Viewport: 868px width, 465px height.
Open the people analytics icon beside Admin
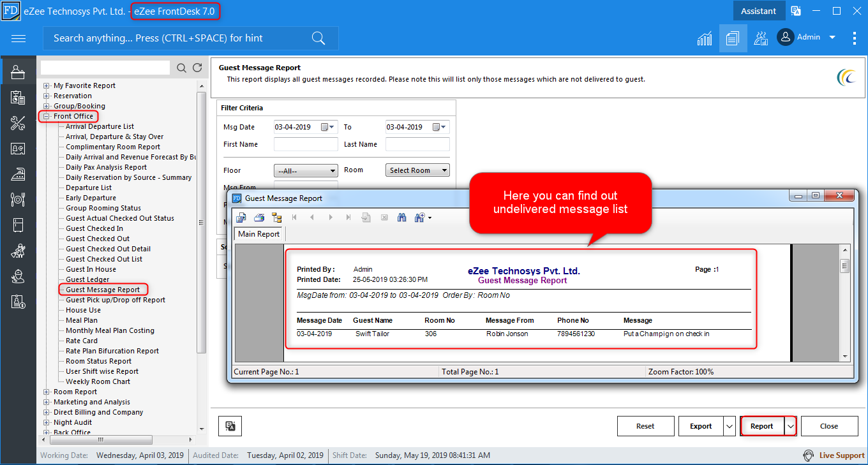(761, 38)
